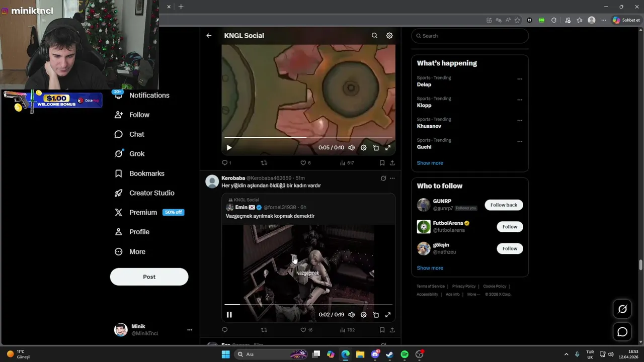Pause the vazgeçmek video
Image resolution: width=644 pixels, height=362 pixels.
pos(229,315)
